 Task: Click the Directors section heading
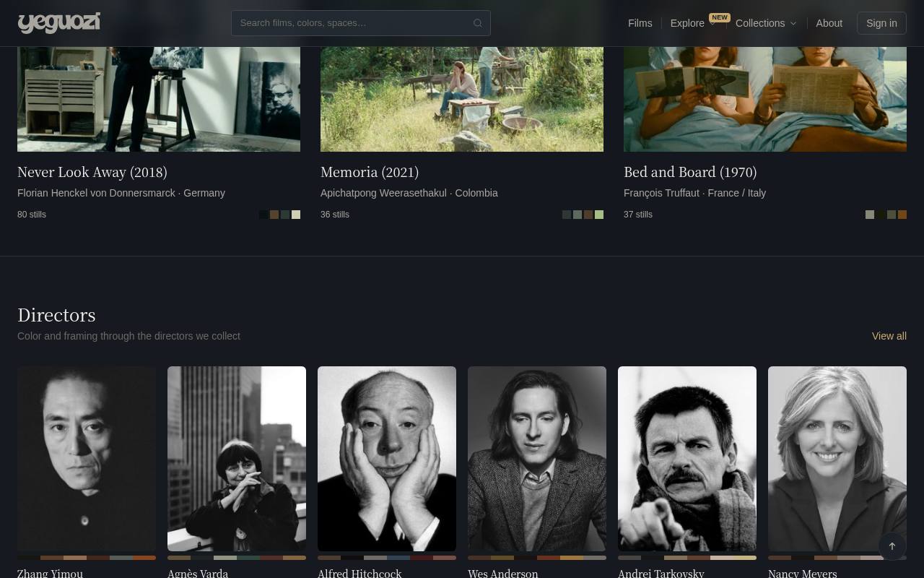click(x=56, y=315)
